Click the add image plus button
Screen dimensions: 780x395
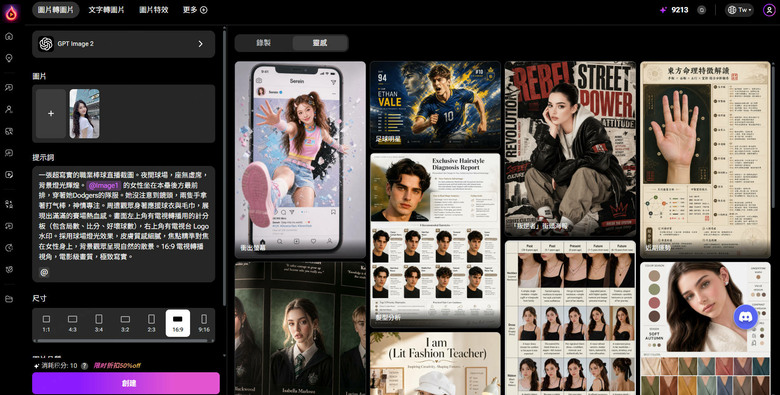pyautogui.click(x=51, y=114)
